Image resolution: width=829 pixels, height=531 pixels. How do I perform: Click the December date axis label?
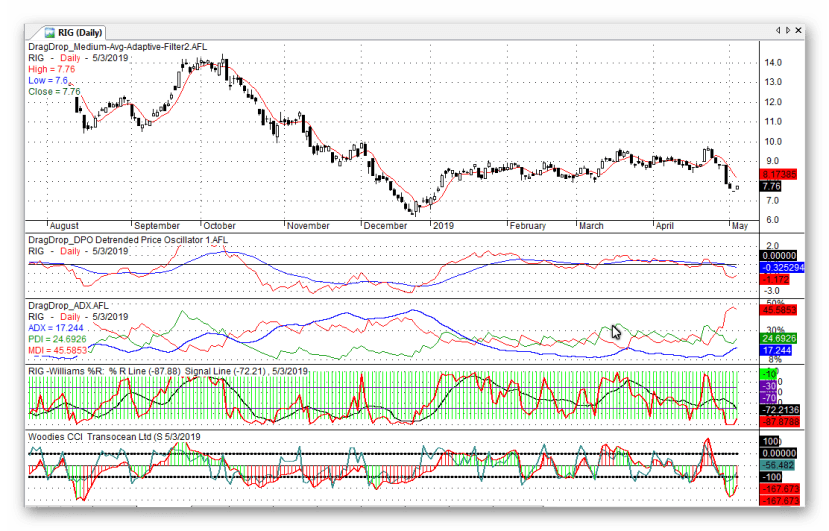pyautogui.click(x=385, y=226)
